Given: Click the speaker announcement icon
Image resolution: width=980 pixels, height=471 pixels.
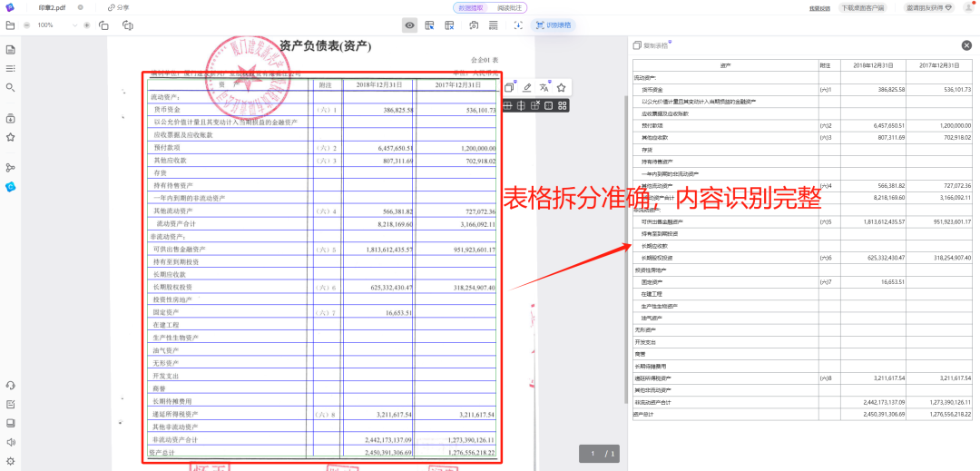Looking at the screenshot, I should pos(10,442).
